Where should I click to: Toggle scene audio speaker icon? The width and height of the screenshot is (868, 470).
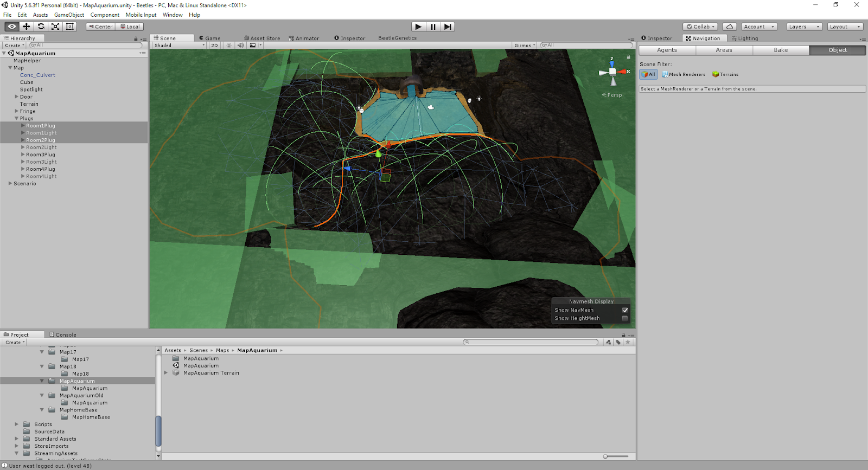(x=240, y=46)
